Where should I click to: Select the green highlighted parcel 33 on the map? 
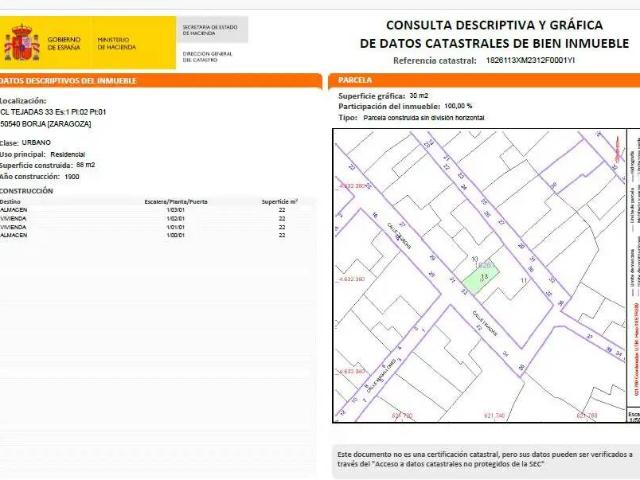tap(482, 278)
